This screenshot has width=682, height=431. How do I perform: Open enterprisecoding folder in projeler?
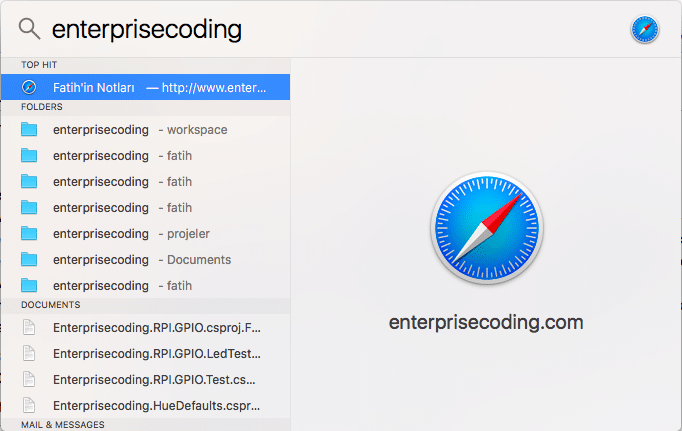(x=146, y=234)
